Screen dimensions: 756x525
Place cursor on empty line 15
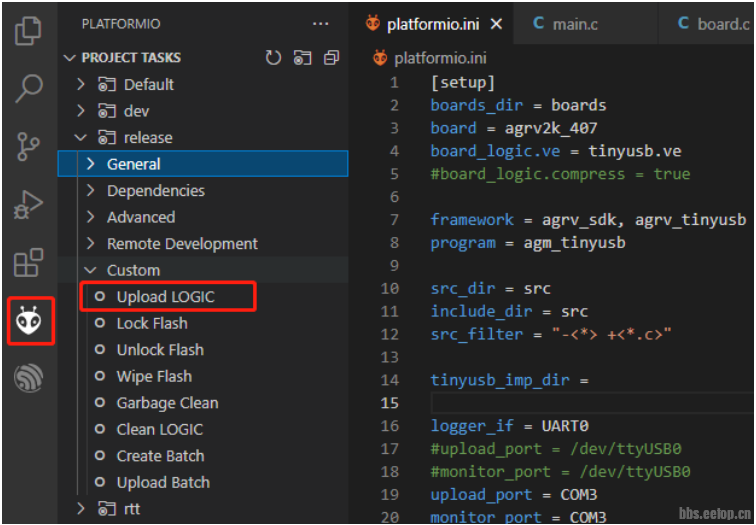592,403
